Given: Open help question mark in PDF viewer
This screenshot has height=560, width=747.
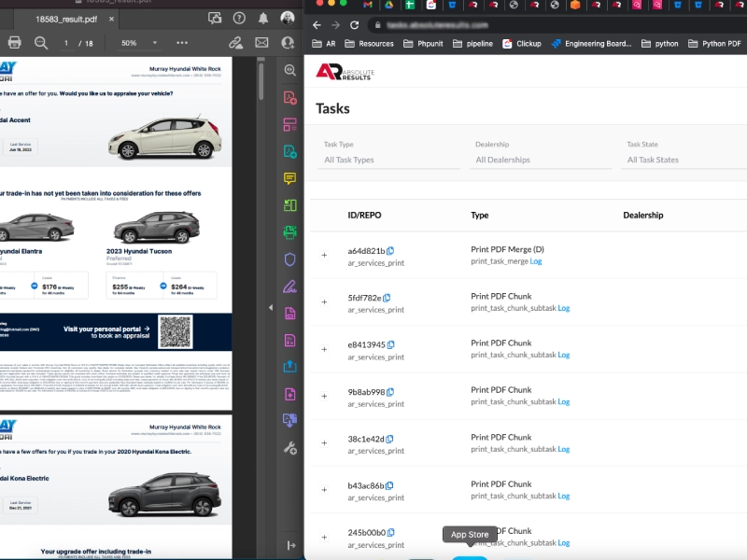Looking at the screenshot, I should click(239, 19).
